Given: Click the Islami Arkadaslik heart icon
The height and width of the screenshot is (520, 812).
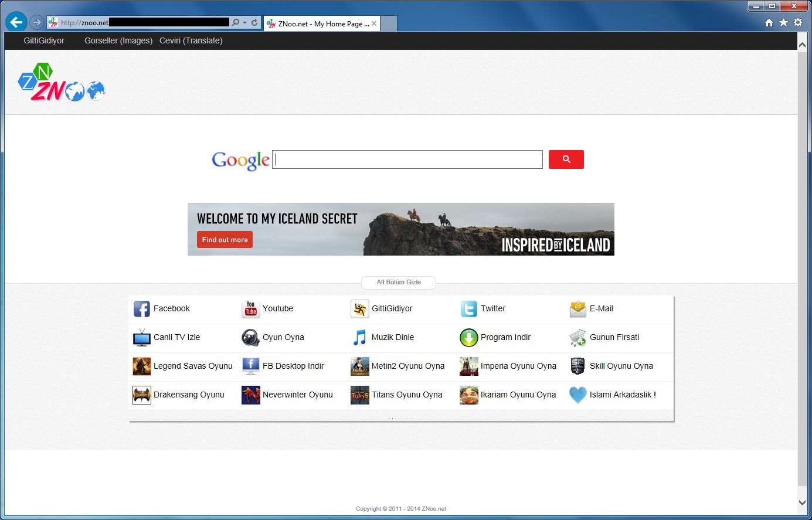Looking at the screenshot, I should pos(577,395).
